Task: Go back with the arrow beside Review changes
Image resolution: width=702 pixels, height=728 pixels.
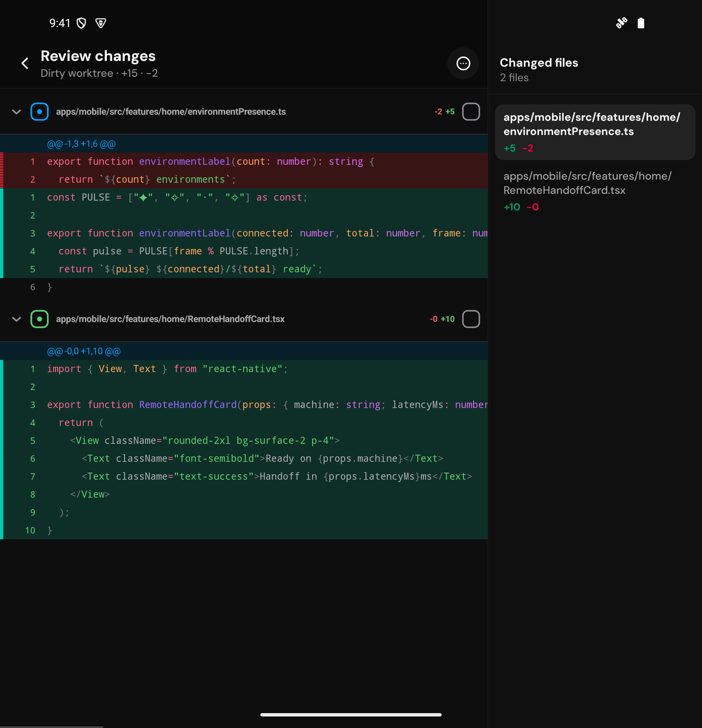Action: point(25,63)
